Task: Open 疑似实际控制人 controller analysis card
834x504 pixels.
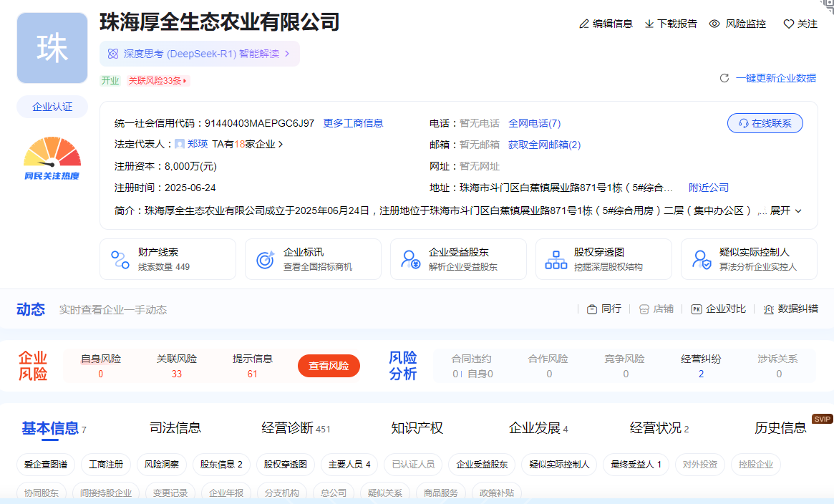Action: 748,259
